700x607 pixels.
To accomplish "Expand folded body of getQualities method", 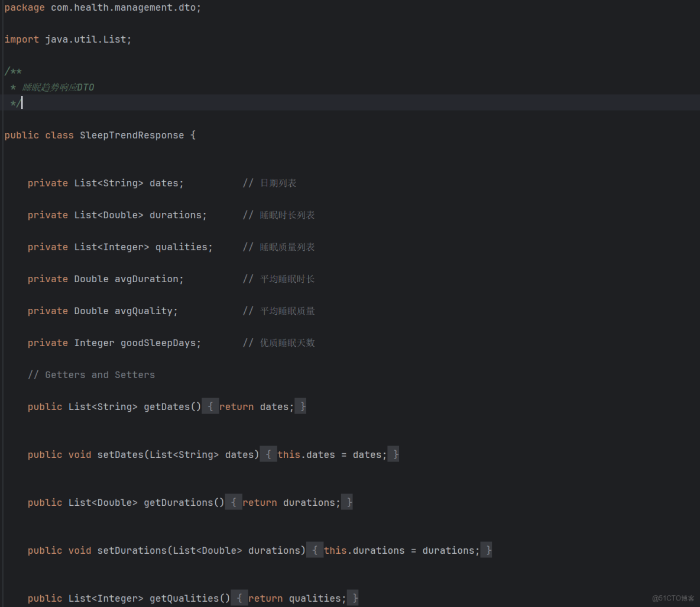I will click(x=239, y=598).
